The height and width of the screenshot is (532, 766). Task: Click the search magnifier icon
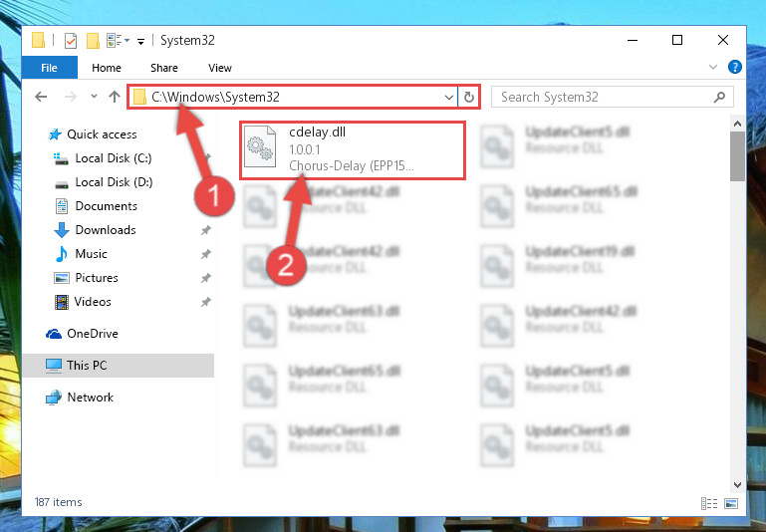point(719,98)
